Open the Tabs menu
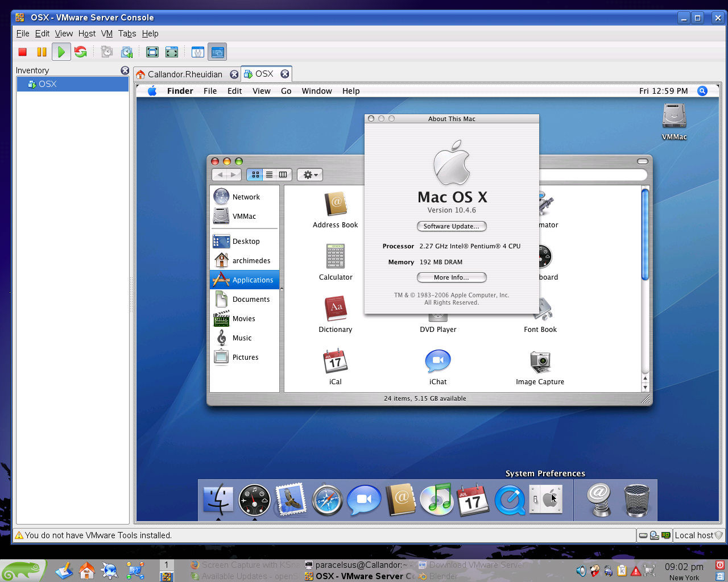The height and width of the screenshot is (582, 728). pyautogui.click(x=127, y=34)
